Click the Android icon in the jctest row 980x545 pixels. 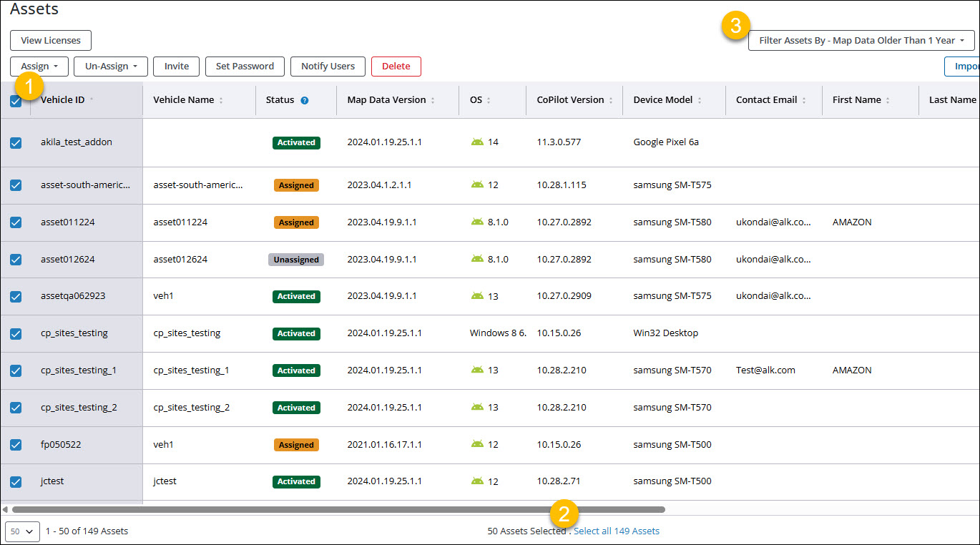[x=476, y=481]
